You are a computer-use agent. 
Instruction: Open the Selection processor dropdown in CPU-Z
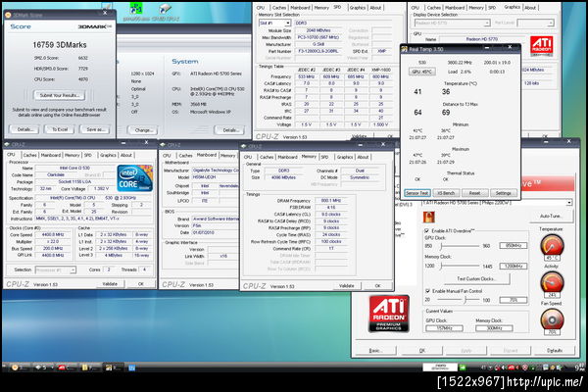click(56, 269)
